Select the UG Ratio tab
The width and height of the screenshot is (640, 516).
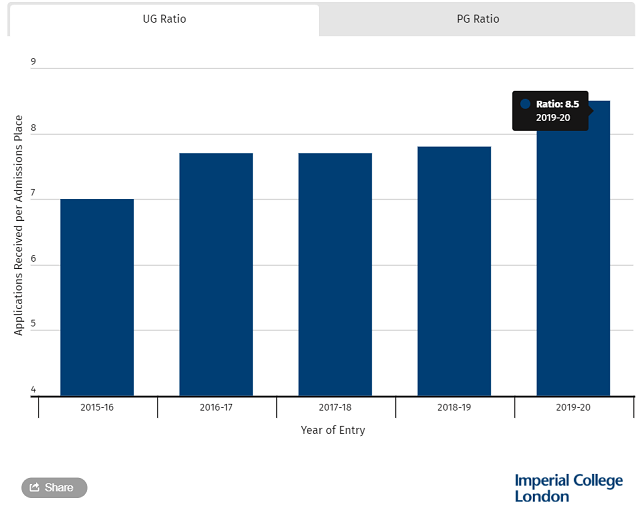(164, 19)
